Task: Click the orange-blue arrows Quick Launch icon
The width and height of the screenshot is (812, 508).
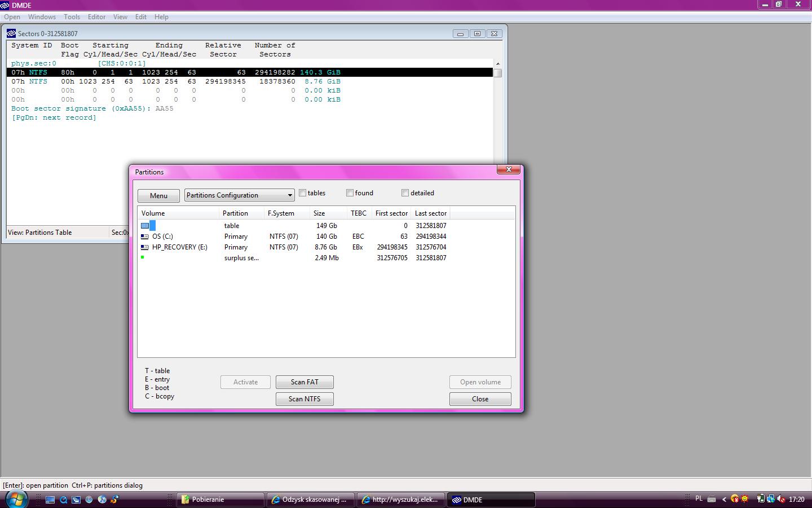Action: tap(115, 500)
